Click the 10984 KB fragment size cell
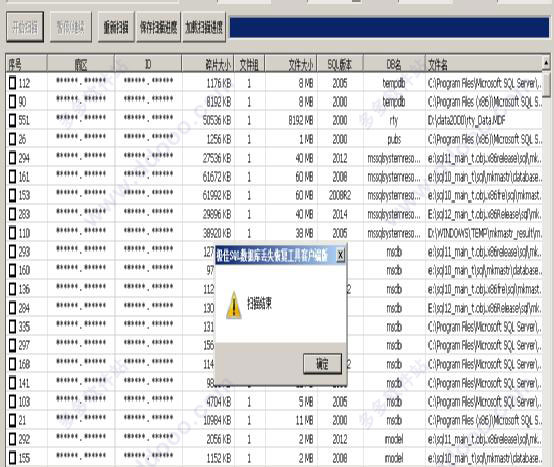 pos(208,420)
